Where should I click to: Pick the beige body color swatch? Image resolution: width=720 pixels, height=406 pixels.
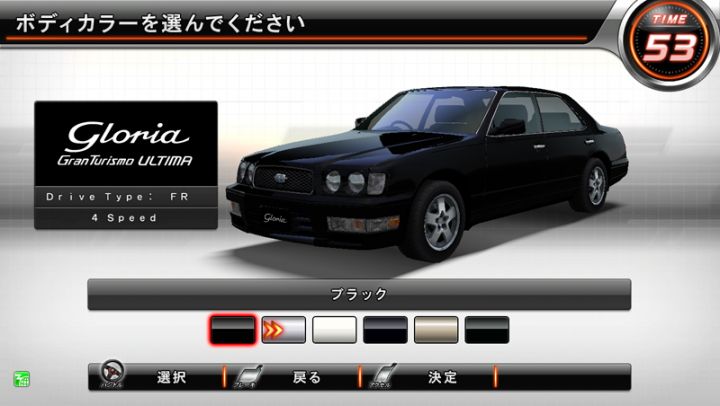point(436,330)
